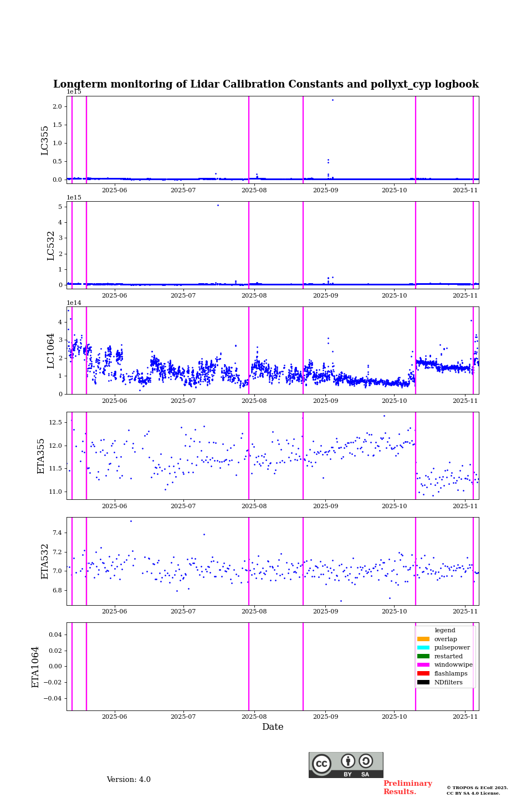Click the LC355 y-axis label
532x798 pixels.
pos(45,140)
